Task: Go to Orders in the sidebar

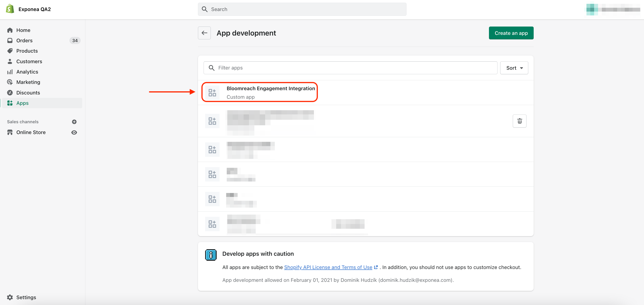Action: [x=24, y=40]
